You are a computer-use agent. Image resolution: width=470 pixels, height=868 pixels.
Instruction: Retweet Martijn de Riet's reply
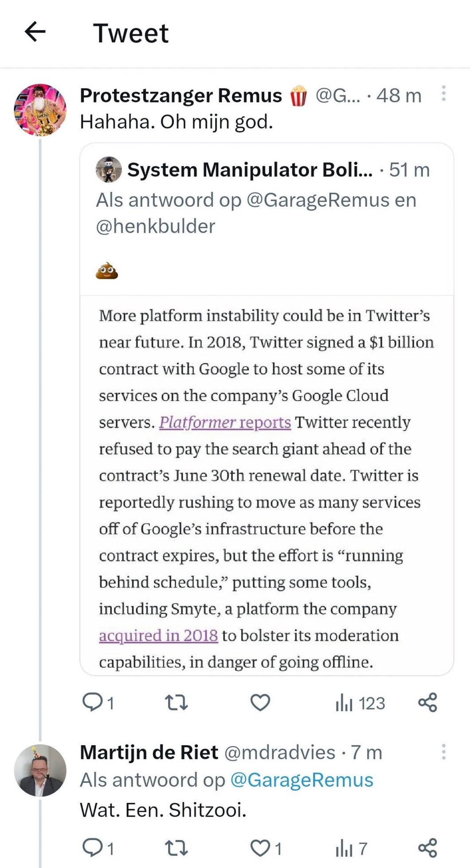(x=176, y=848)
